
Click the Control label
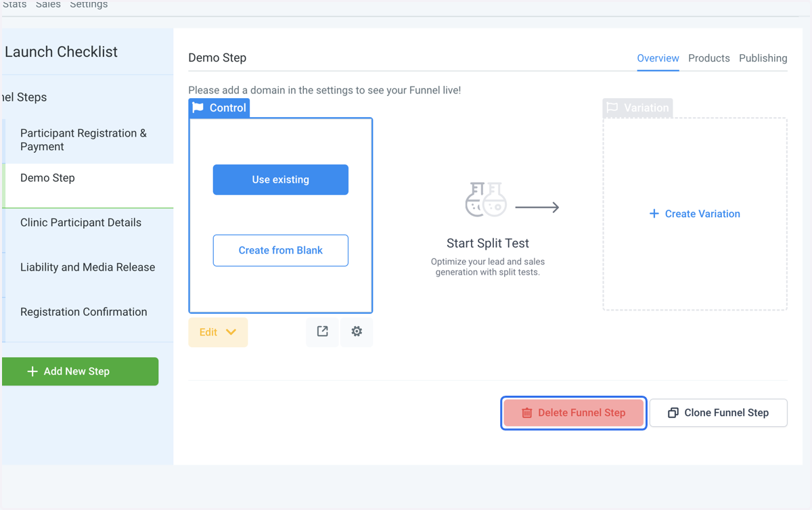pos(228,108)
